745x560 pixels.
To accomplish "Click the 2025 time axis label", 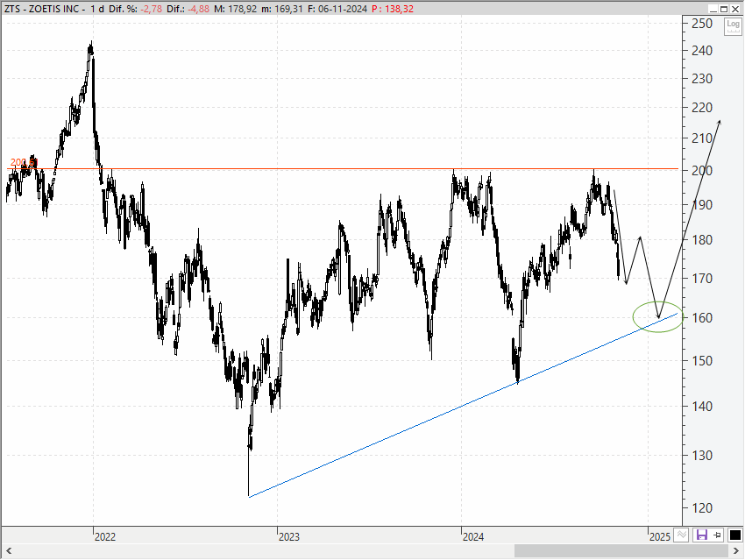I will 659,536.
